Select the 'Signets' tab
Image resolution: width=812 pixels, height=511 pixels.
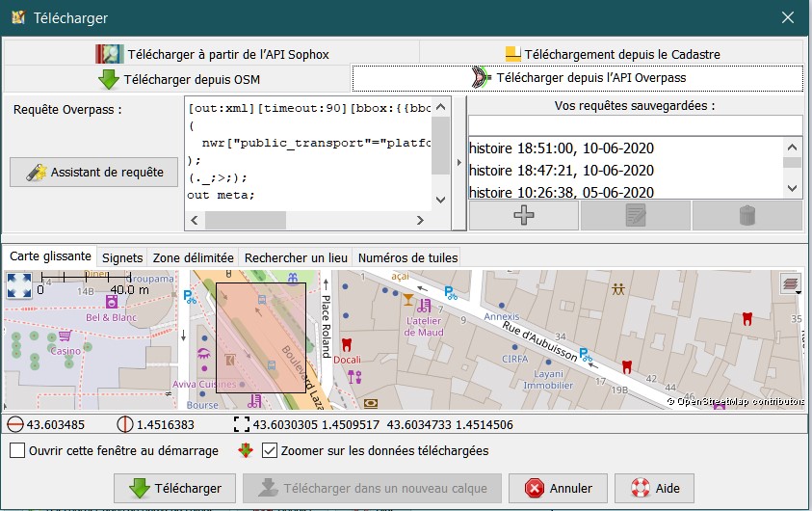click(x=122, y=257)
